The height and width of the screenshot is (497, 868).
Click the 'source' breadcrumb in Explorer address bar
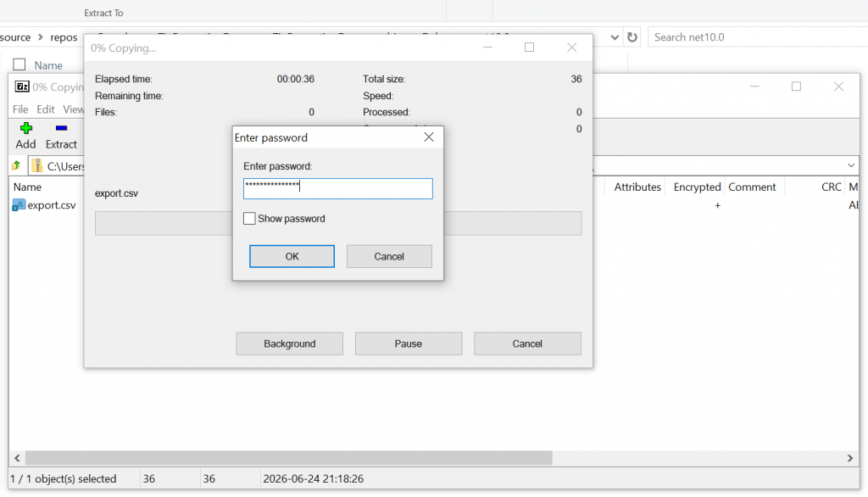click(15, 37)
